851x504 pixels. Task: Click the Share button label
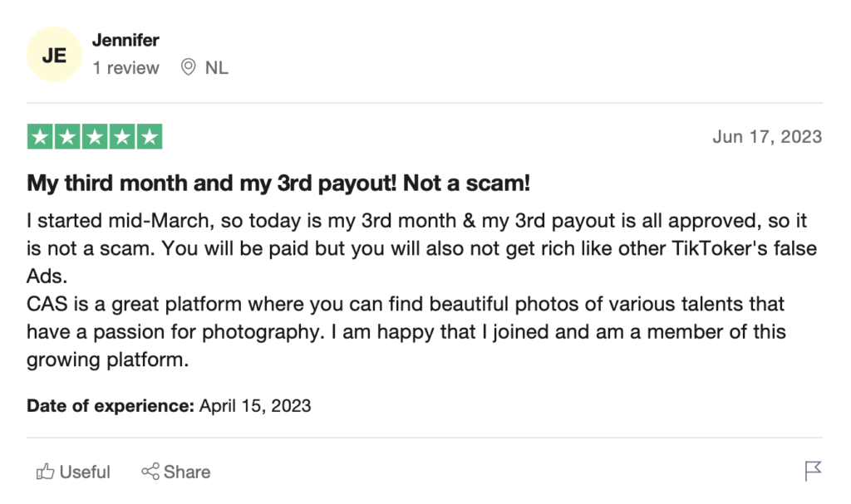187,472
